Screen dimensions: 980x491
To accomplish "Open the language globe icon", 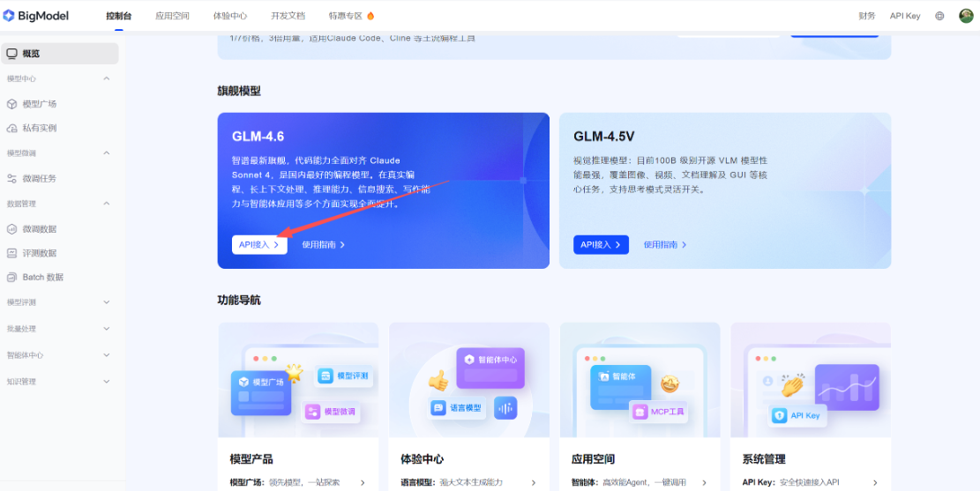I will 939,16.
